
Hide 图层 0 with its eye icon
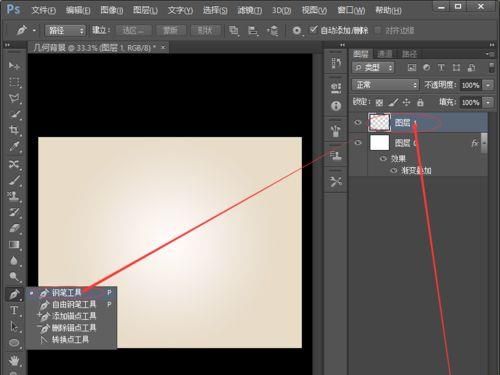[358, 143]
